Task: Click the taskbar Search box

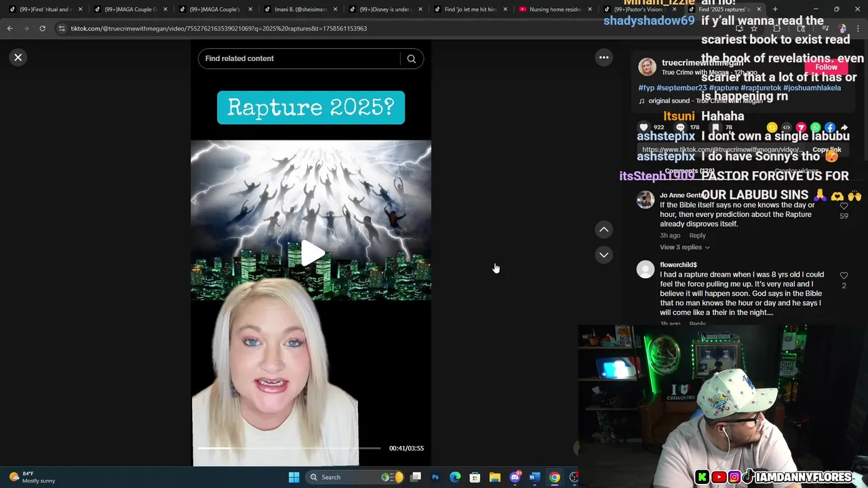Action: [x=353, y=477]
